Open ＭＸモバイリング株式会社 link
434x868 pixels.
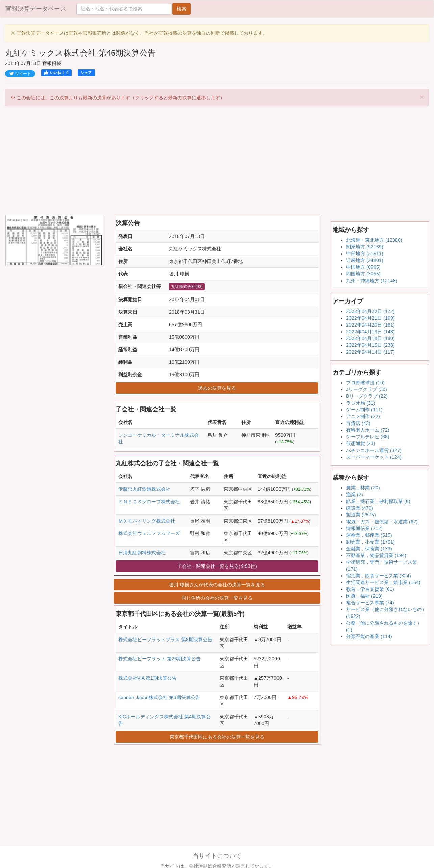(x=147, y=521)
